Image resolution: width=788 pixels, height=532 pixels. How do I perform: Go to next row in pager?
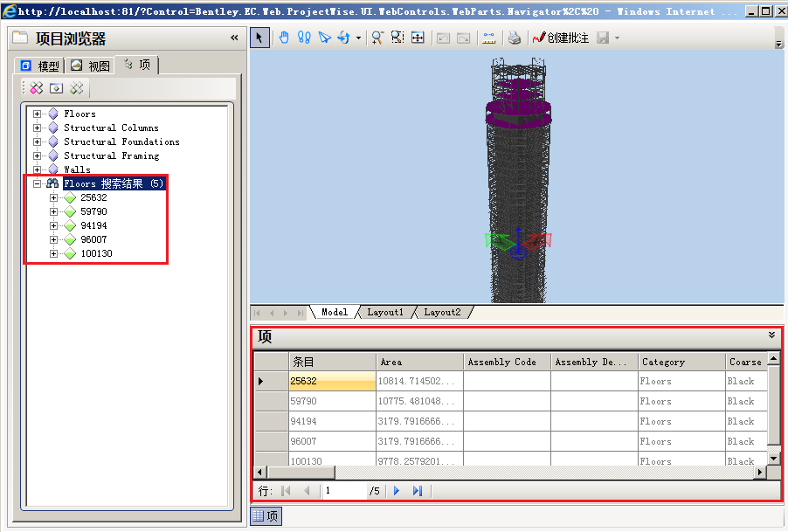pyautogui.click(x=397, y=491)
